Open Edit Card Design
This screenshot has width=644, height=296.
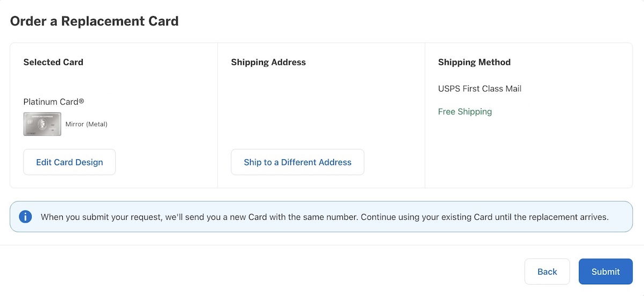tap(69, 162)
